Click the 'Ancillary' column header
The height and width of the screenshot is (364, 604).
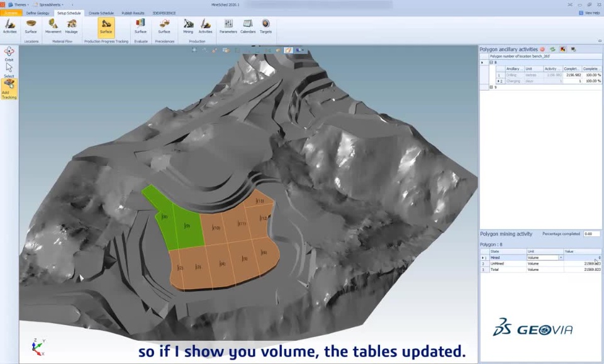(514, 69)
